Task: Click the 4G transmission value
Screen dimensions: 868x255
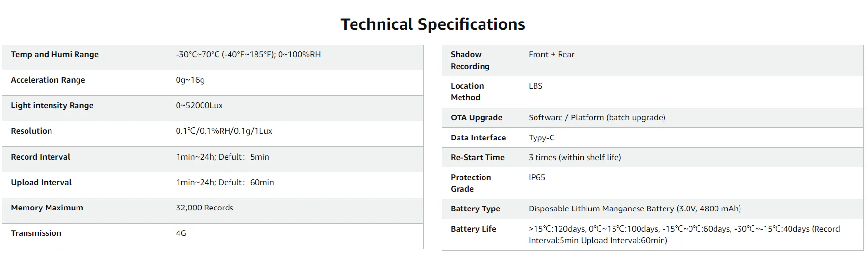Action: point(181,233)
